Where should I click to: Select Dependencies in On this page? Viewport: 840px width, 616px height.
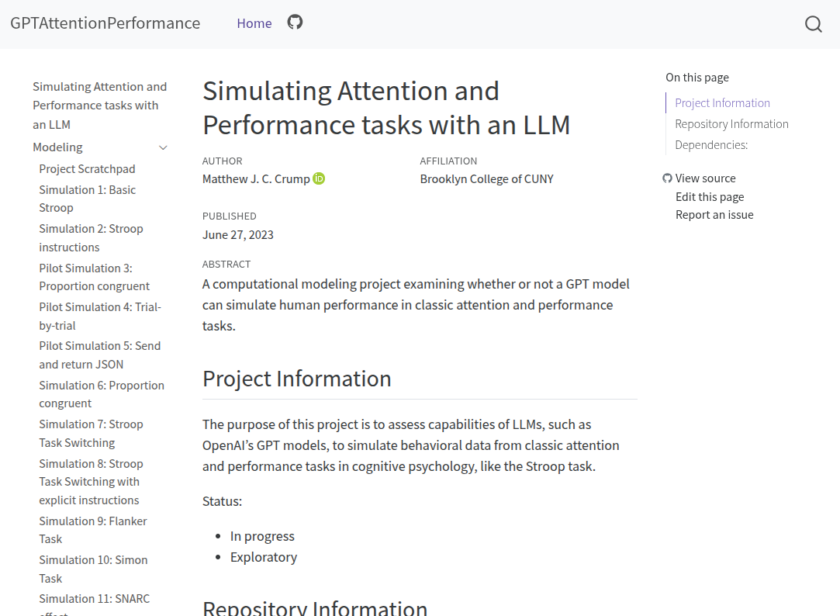click(711, 145)
